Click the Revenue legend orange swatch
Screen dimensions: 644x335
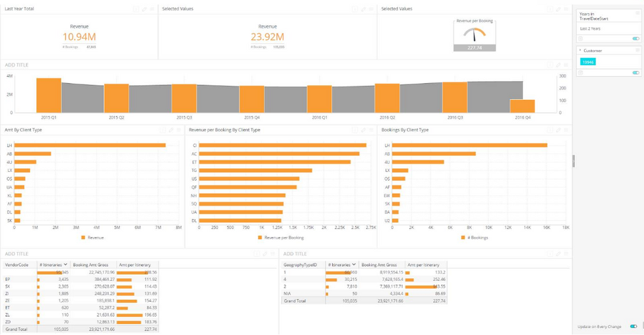coord(83,238)
